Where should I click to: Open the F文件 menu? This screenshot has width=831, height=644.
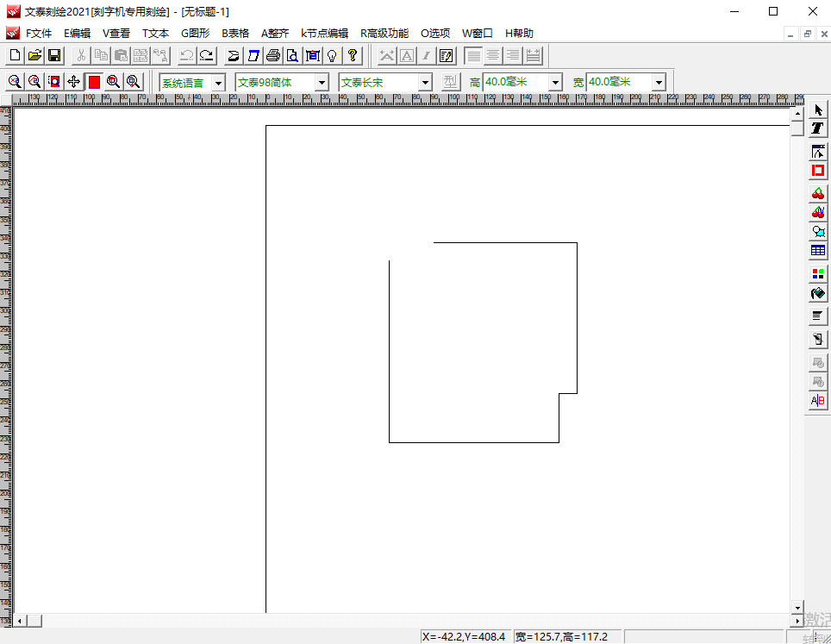click(39, 34)
